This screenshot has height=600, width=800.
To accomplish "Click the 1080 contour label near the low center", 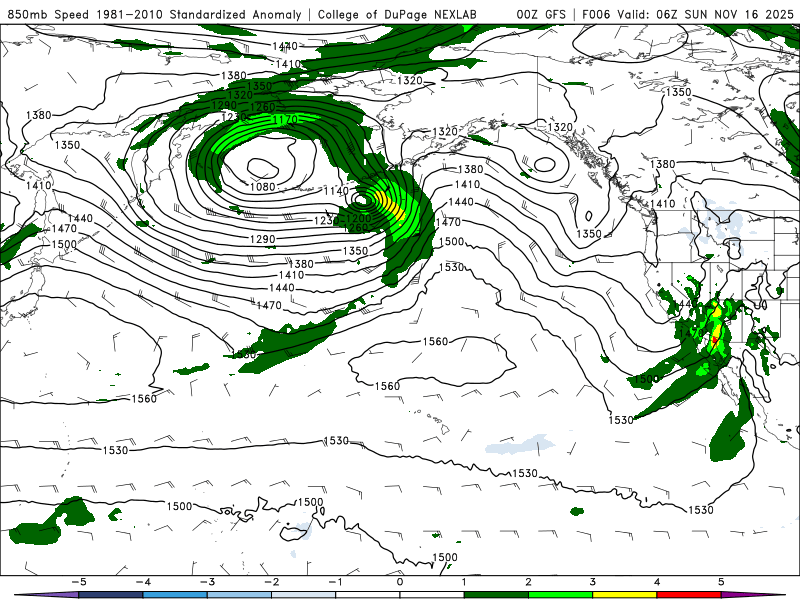I will pos(262,187).
